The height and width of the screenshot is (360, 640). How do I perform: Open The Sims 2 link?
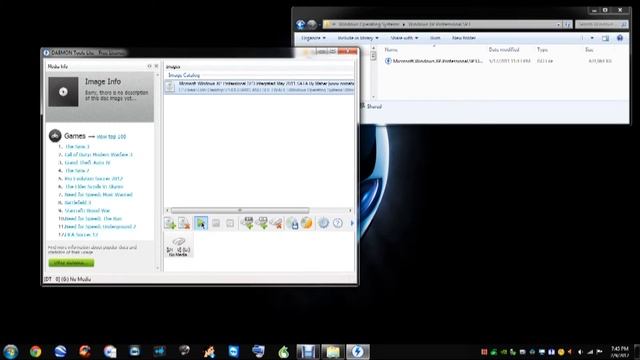(77, 171)
